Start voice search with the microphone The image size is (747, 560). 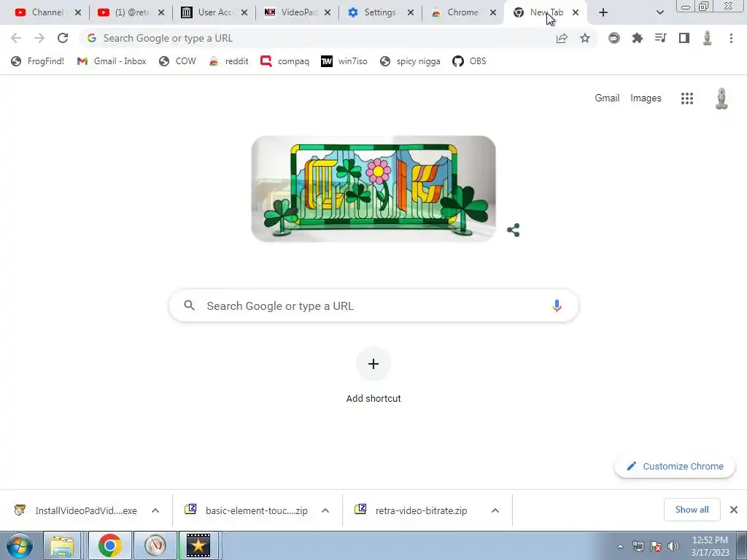pyautogui.click(x=557, y=306)
